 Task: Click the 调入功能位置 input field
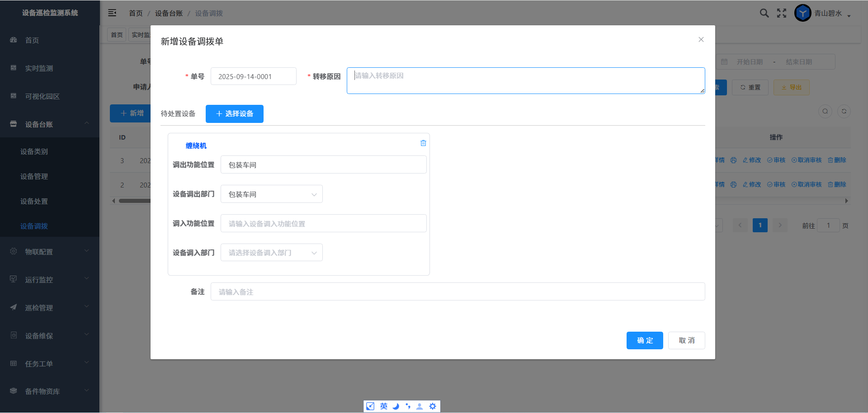pos(323,224)
